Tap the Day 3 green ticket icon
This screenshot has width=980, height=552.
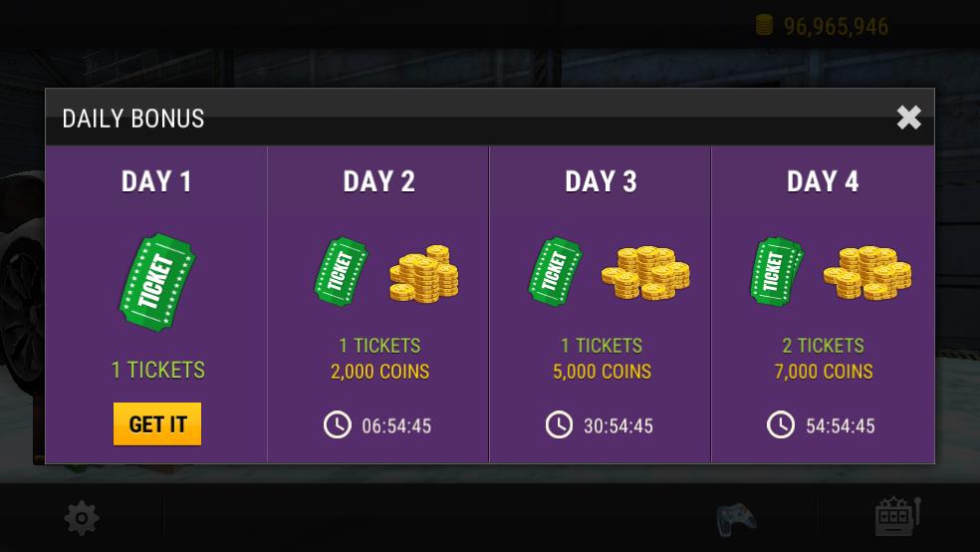coord(555,271)
